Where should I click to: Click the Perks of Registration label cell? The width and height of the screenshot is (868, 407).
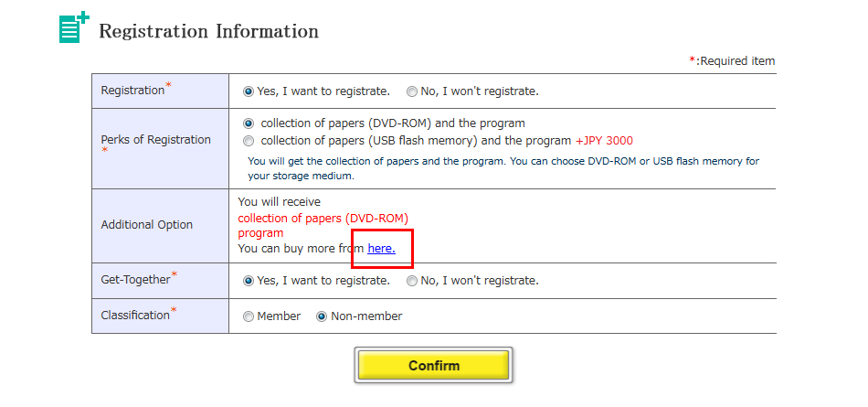(160, 148)
